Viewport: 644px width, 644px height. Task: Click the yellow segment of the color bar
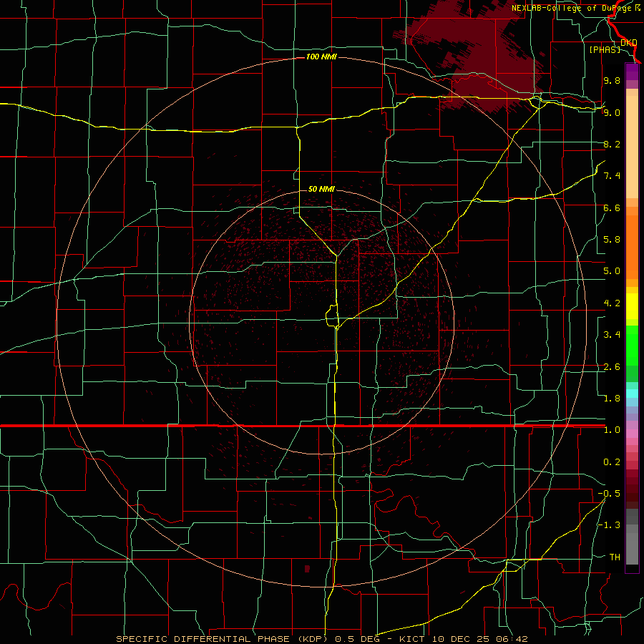tap(632, 306)
